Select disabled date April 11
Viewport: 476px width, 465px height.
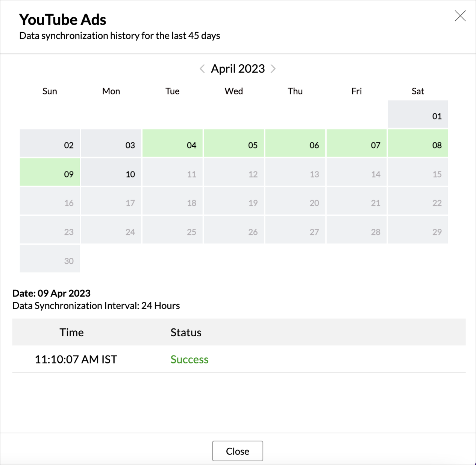[x=173, y=172]
